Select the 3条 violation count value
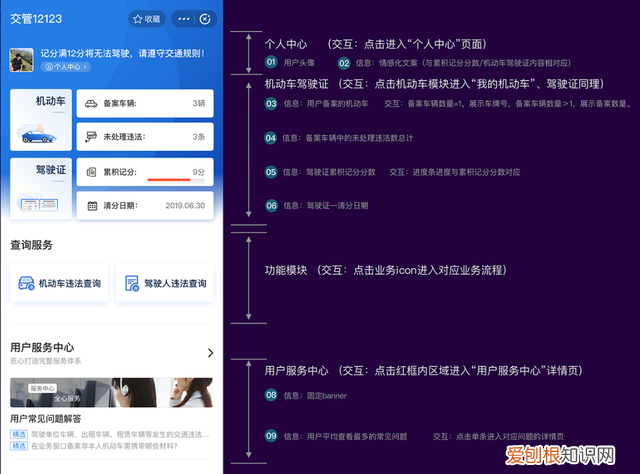This screenshot has width=640, height=474. [199, 137]
